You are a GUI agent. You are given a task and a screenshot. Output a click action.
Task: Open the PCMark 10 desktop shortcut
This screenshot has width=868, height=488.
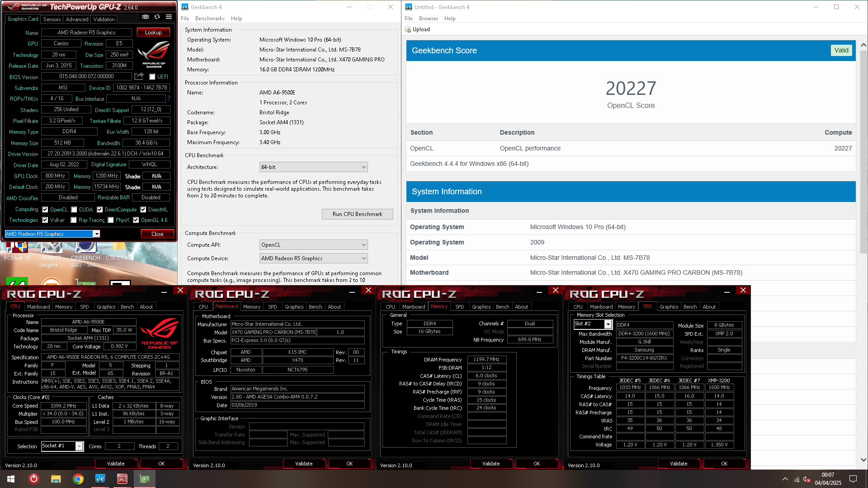17,252
